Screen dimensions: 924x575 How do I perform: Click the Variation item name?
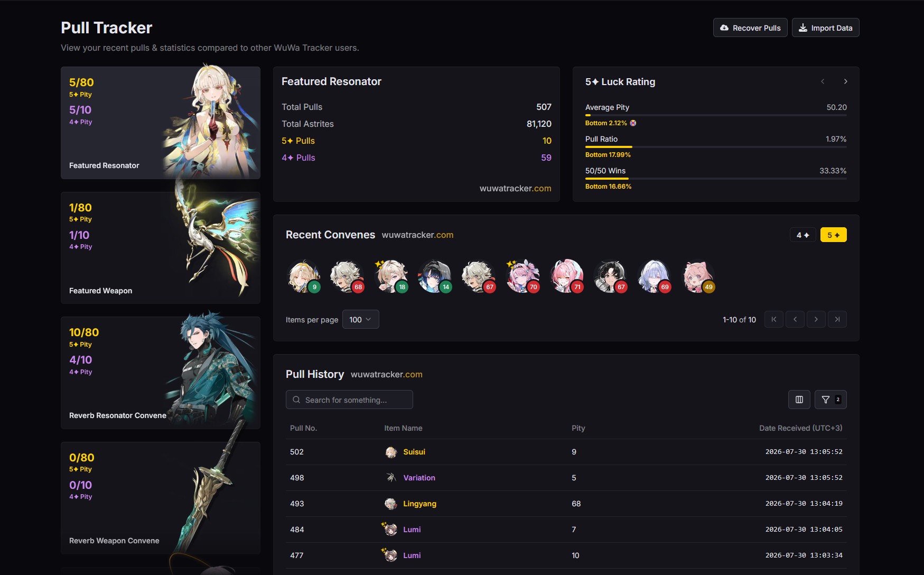(419, 478)
